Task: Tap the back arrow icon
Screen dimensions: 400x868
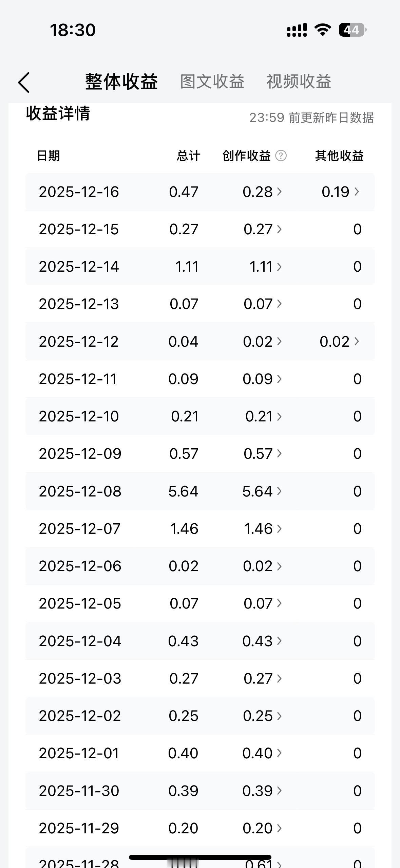Action: (x=24, y=82)
